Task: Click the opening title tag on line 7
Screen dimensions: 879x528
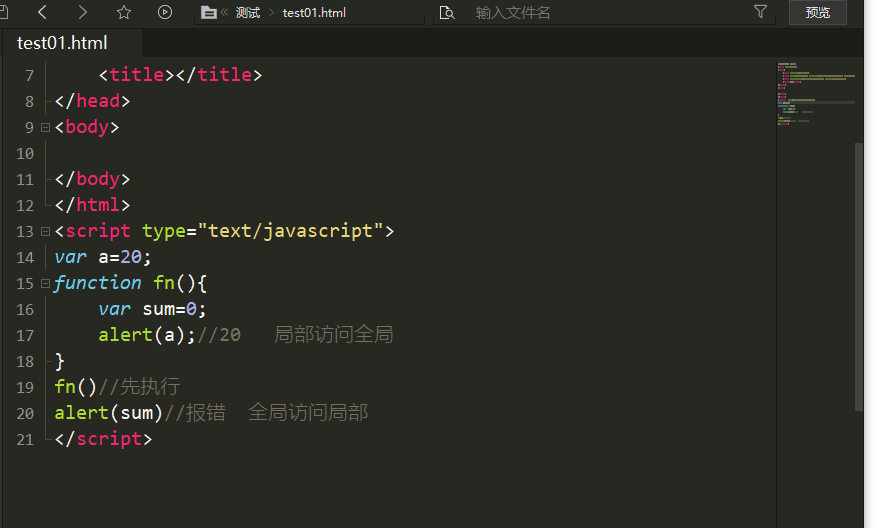Action: click(137, 75)
